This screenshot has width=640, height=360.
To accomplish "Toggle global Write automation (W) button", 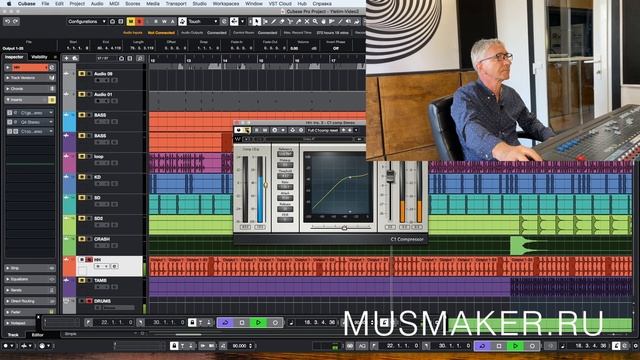I will [164, 22].
